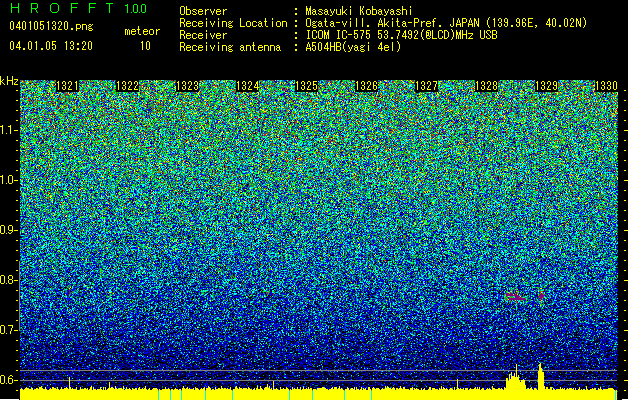Image resolution: width=629 pixels, height=400 pixels.
Task: Click the 1322 time marker
Action: click(x=127, y=86)
